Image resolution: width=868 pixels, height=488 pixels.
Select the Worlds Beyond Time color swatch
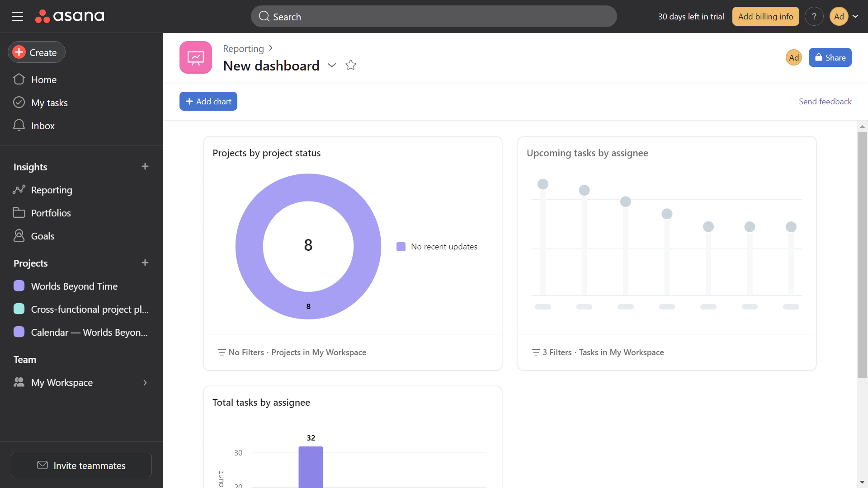point(19,286)
